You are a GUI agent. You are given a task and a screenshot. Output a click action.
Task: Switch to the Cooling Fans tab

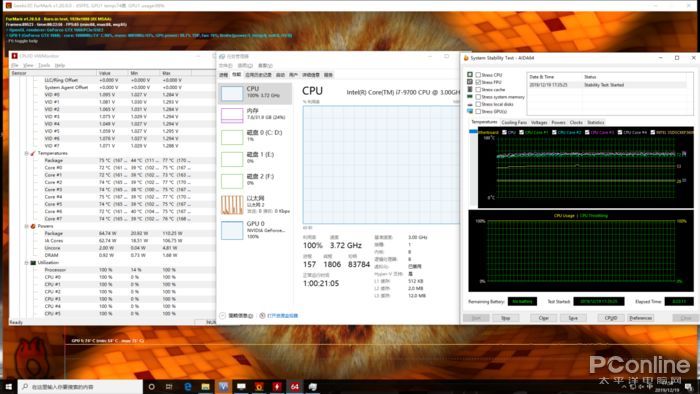pyautogui.click(x=514, y=122)
